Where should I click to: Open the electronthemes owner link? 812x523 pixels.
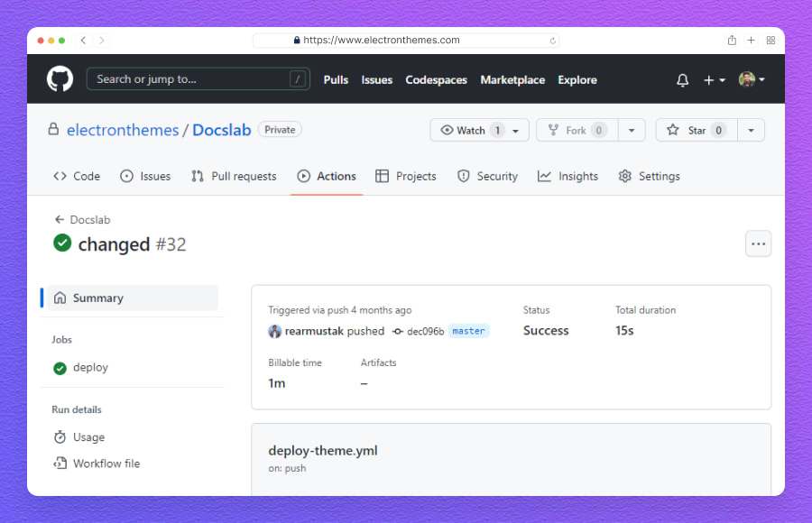pyautogui.click(x=123, y=130)
